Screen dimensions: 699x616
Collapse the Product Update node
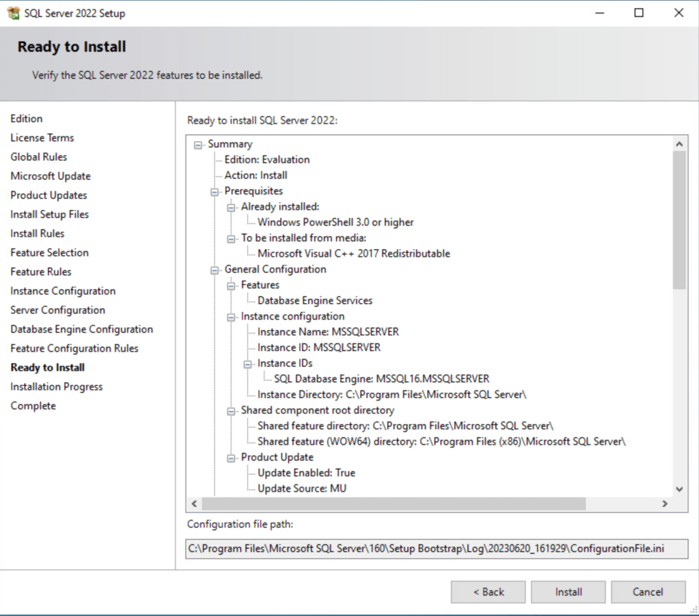pyautogui.click(x=231, y=458)
